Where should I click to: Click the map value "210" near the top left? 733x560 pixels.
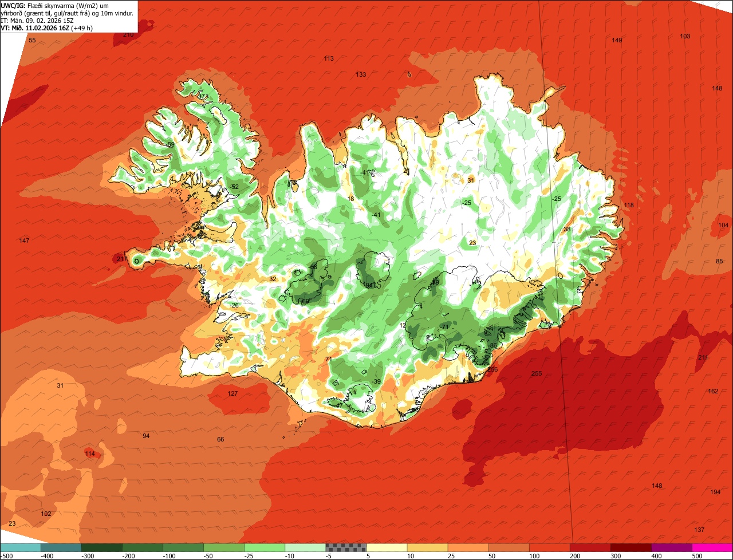(128, 34)
